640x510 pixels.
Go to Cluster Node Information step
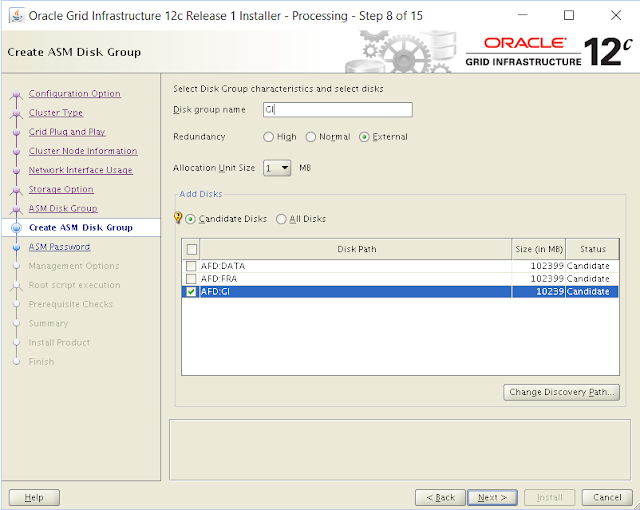[x=83, y=151]
